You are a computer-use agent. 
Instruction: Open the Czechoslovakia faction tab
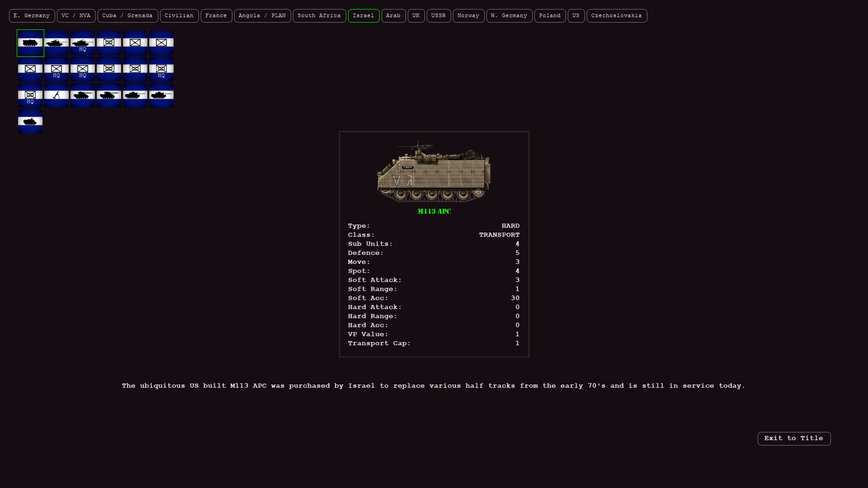(x=617, y=16)
